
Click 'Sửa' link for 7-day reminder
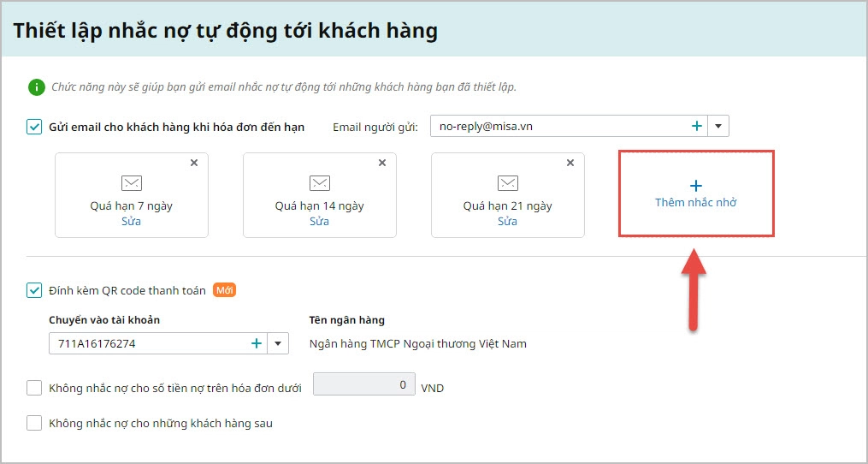131,221
